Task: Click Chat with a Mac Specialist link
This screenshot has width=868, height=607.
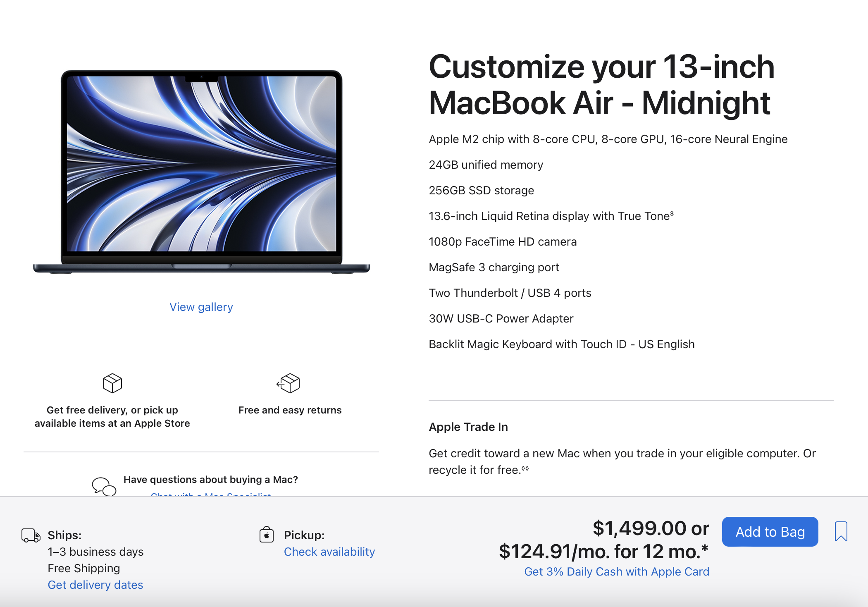Action: (211, 494)
